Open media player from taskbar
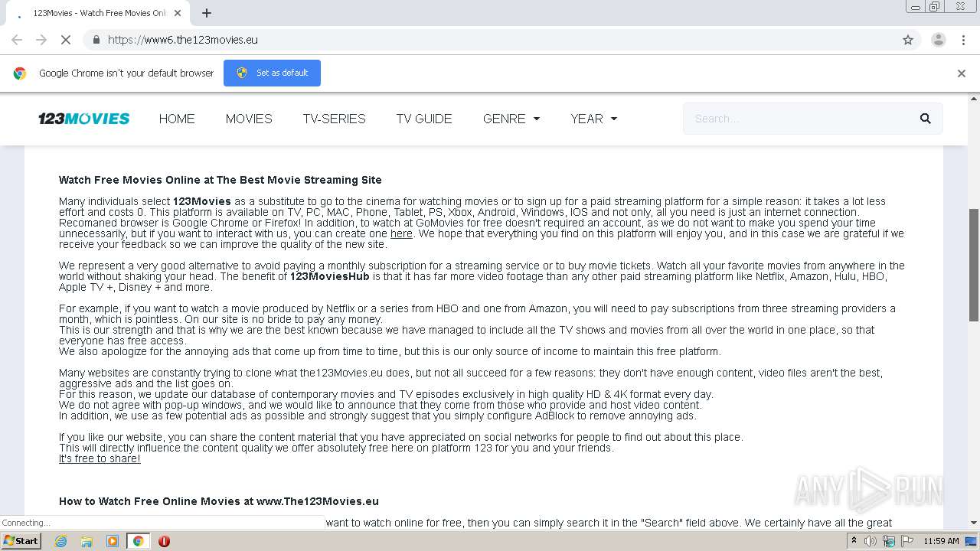The width and height of the screenshot is (980, 551). pos(112,541)
